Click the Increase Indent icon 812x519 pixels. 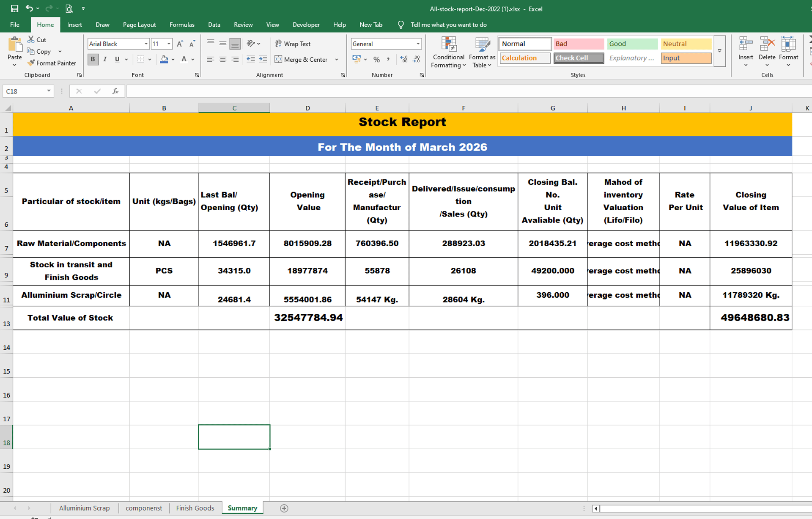coord(263,59)
